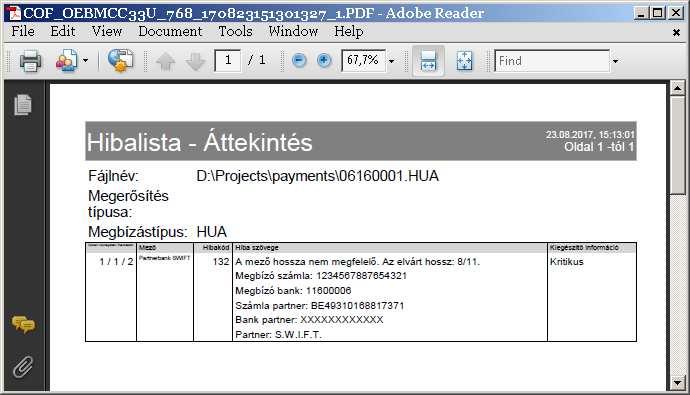
Task: Click the web conference globe icon
Action: pos(120,60)
